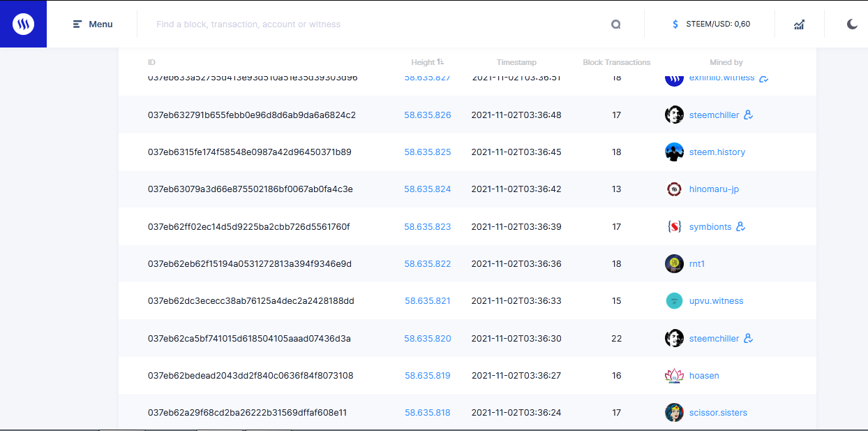Click timestamp 2021-11-02T03:36:48
This screenshot has height=431, width=868.
pos(516,115)
